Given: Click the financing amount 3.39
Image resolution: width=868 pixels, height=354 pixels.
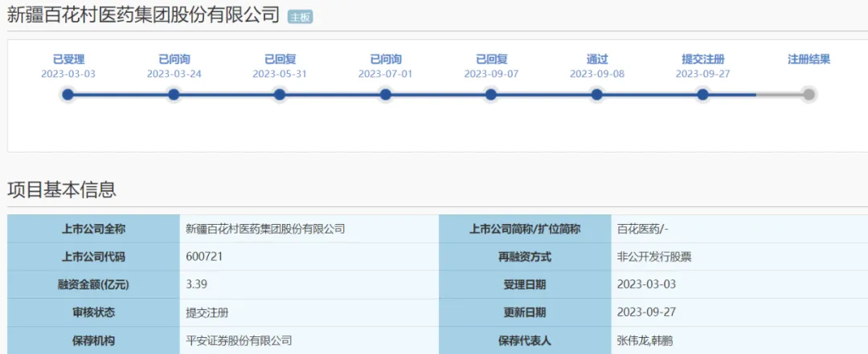Looking at the screenshot, I should click(x=197, y=284).
